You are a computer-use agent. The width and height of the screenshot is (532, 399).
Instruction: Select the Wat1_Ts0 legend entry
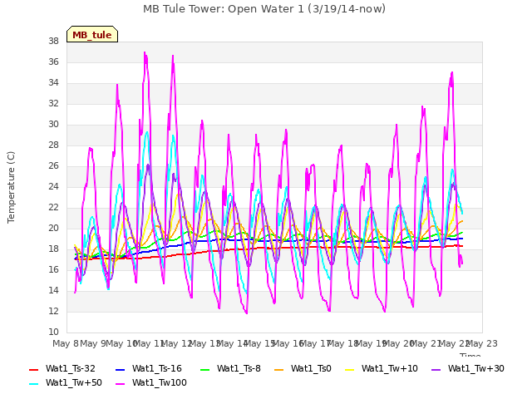click(303, 369)
